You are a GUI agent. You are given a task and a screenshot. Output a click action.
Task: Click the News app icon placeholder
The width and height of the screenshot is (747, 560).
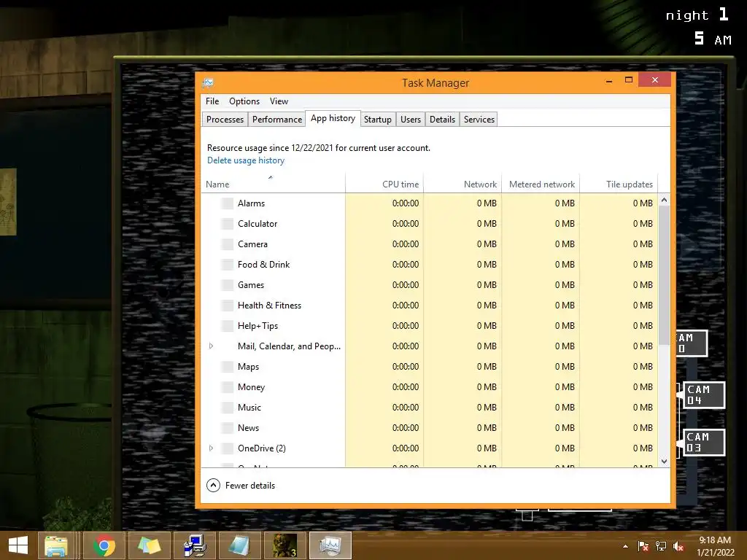tap(228, 428)
